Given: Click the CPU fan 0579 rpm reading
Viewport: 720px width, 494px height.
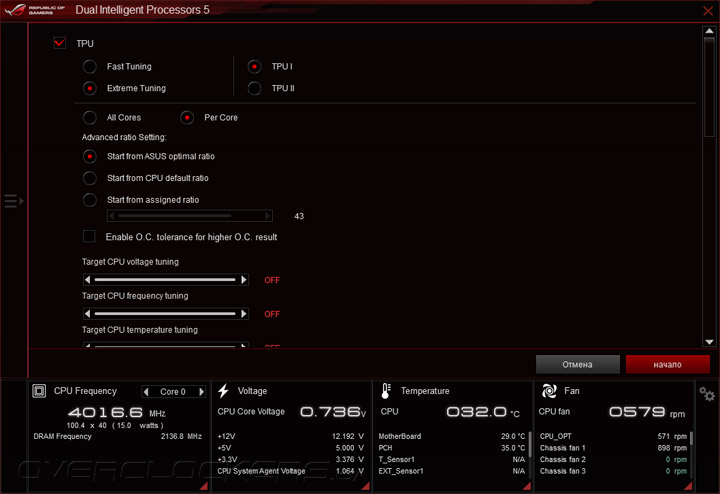Looking at the screenshot, I should [647, 411].
